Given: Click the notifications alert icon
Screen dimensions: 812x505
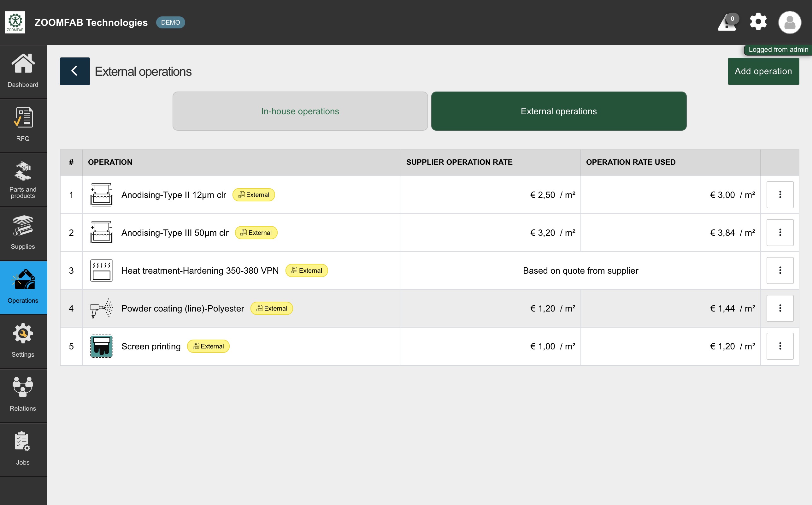Looking at the screenshot, I should (x=727, y=23).
